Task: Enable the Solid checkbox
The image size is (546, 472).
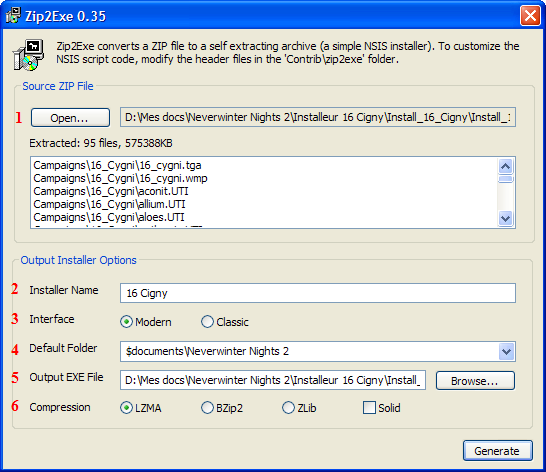Action: click(369, 408)
